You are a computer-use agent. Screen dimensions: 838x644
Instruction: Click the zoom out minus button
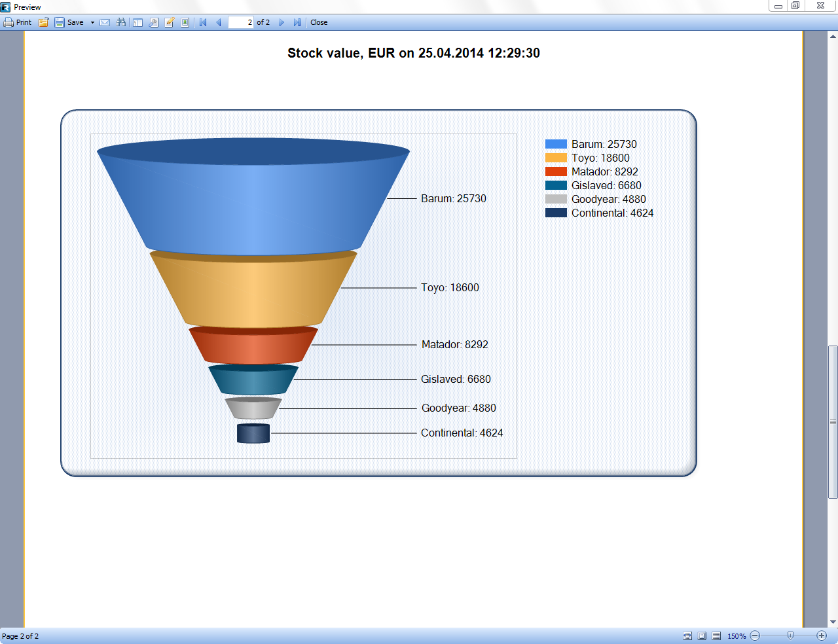[x=755, y=635]
